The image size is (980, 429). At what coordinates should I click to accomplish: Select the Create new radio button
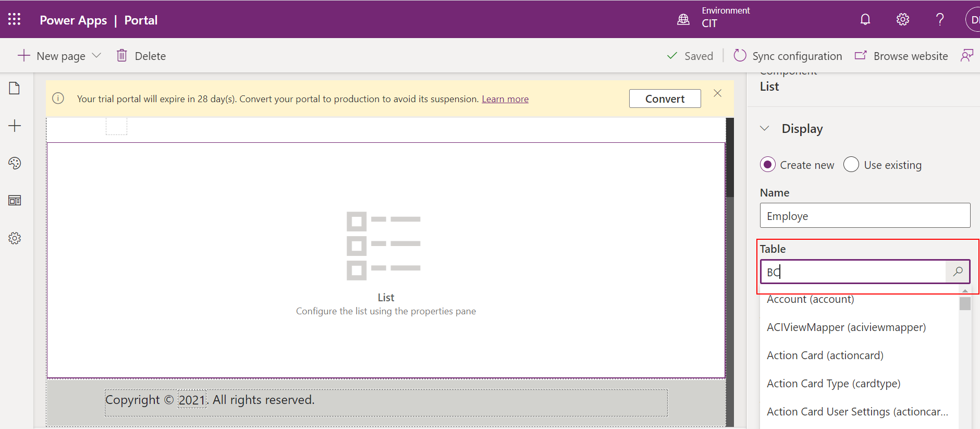click(x=768, y=165)
